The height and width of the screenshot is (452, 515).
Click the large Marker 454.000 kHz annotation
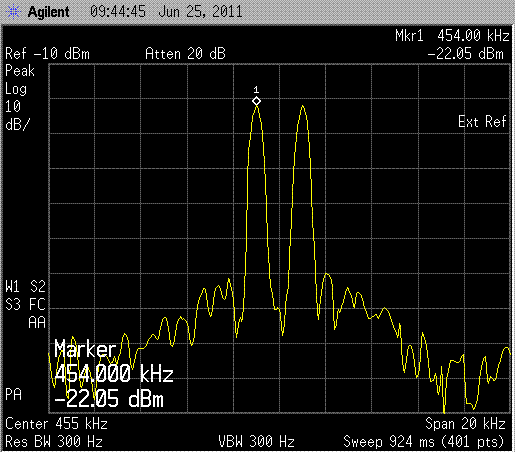click(113, 361)
